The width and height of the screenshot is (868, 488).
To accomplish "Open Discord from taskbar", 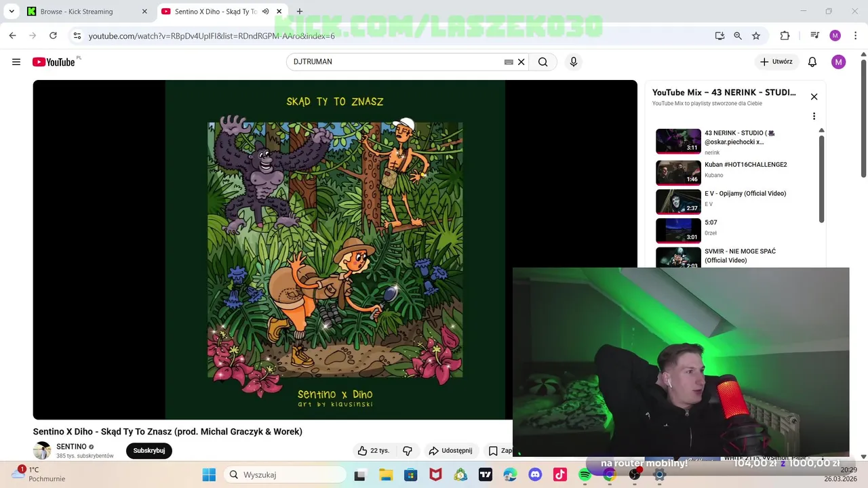I will pos(535,475).
